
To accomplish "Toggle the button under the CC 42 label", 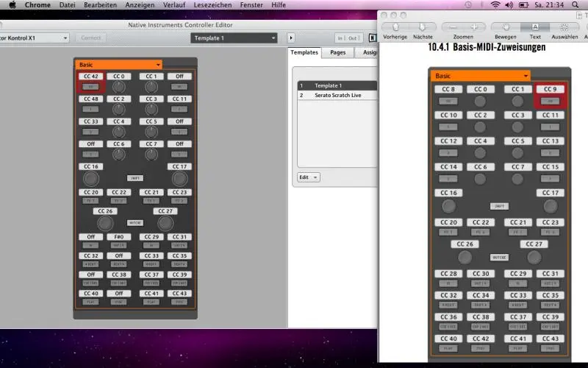I will (x=91, y=87).
